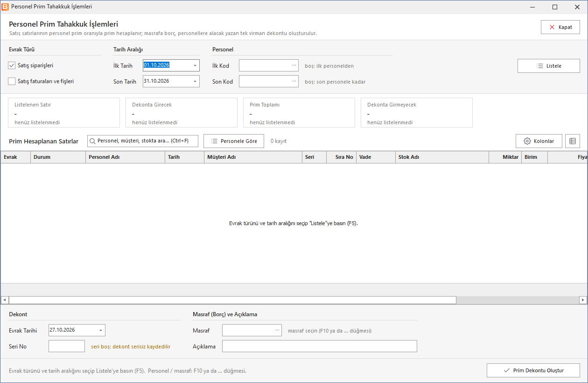Click the Dekonta Girmeyecek summary card

(x=417, y=113)
